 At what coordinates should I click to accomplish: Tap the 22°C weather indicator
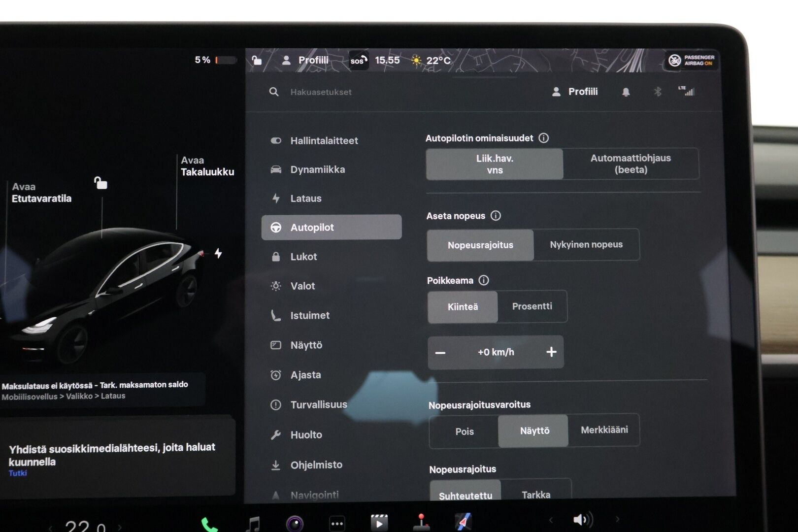431,61
